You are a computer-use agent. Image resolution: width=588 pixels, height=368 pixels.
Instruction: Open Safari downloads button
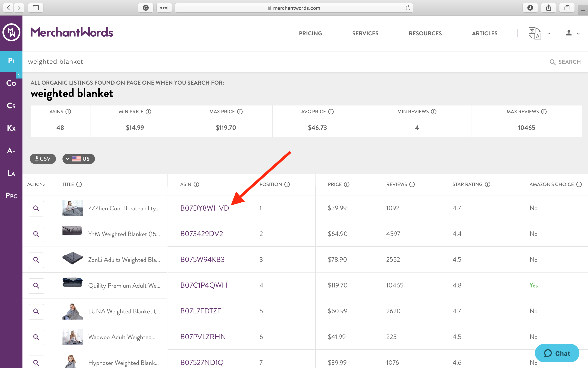tap(530, 8)
